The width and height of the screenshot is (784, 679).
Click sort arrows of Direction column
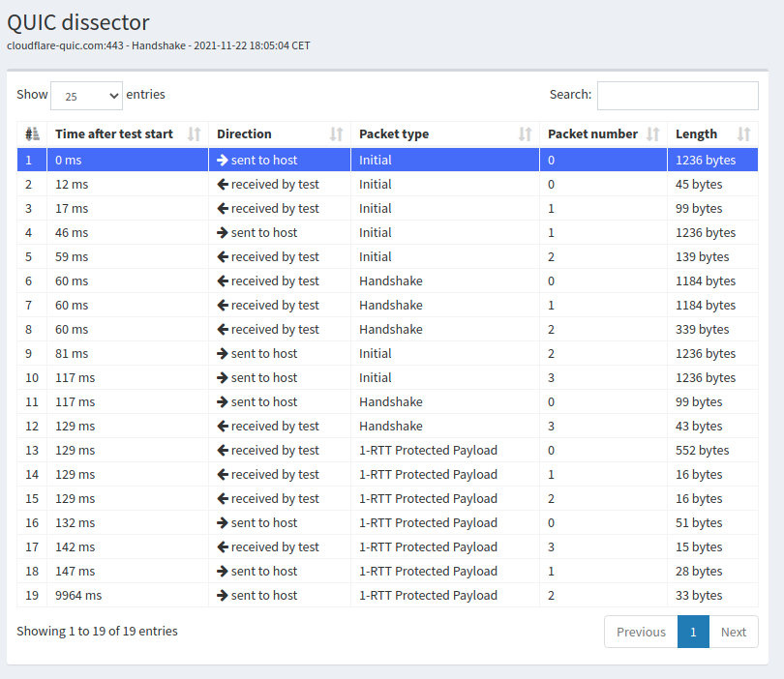coord(337,133)
